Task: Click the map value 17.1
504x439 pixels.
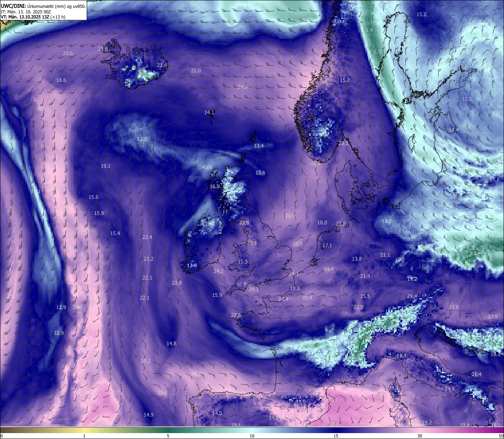Action: click(x=327, y=246)
